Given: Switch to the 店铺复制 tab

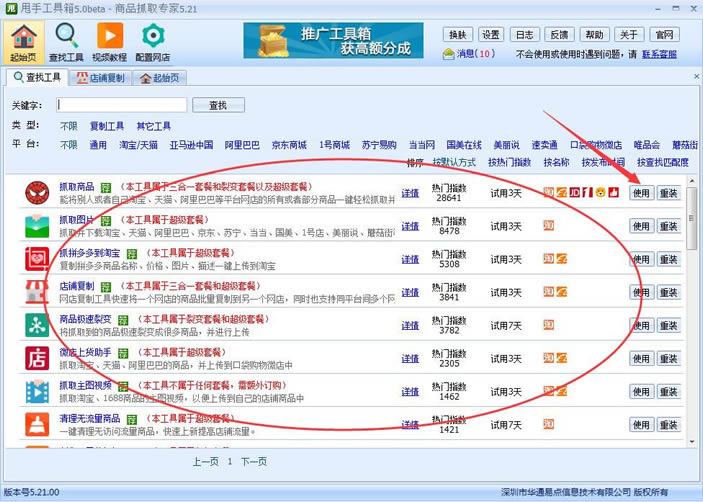Looking at the screenshot, I should pyautogui.click(x=100, y=77).
